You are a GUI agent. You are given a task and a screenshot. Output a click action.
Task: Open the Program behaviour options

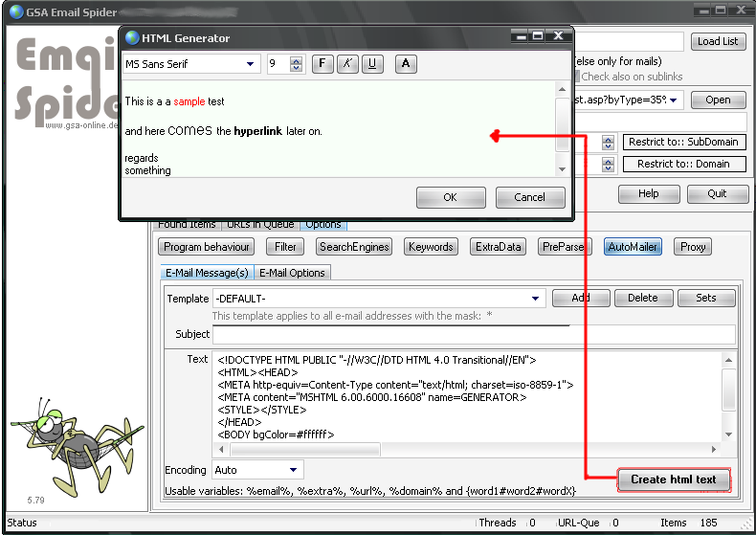207,247
